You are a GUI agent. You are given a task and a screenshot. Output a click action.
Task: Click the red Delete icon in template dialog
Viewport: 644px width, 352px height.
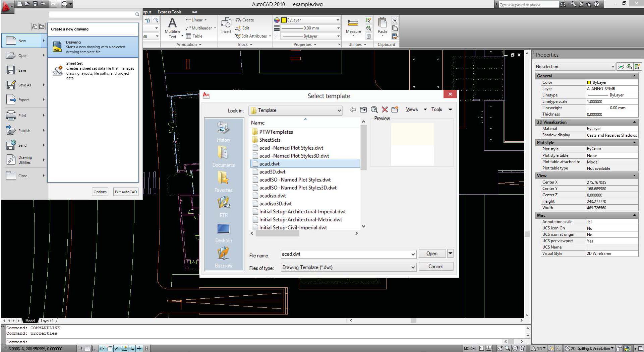[x=385, y=110]
